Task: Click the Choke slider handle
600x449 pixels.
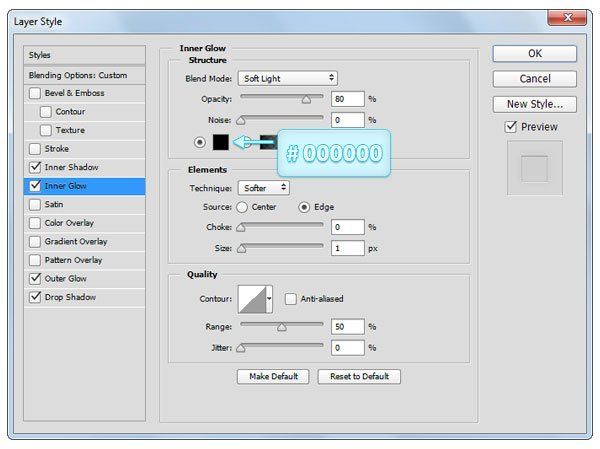Action: (x=241, y=228)
